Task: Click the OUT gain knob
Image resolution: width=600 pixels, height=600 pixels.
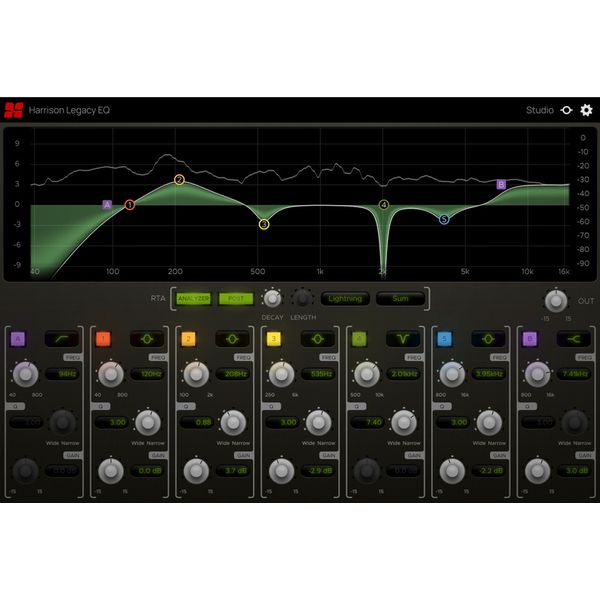Action: [556, 301]
